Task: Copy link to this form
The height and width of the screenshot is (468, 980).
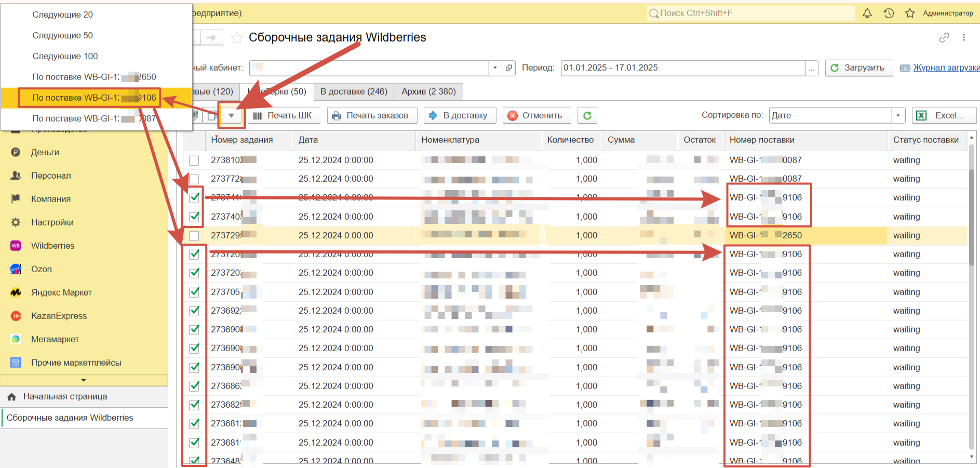Action: [x=944, y=37]
